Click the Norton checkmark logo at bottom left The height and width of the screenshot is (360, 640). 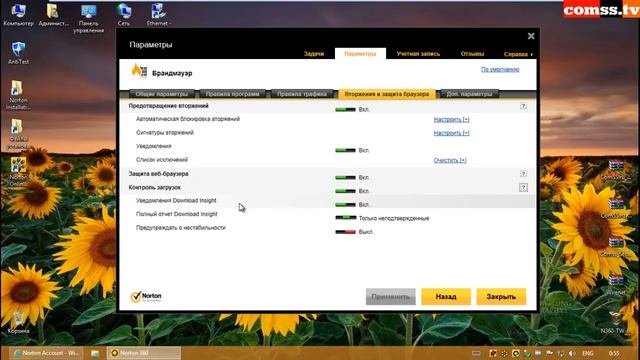146,297
